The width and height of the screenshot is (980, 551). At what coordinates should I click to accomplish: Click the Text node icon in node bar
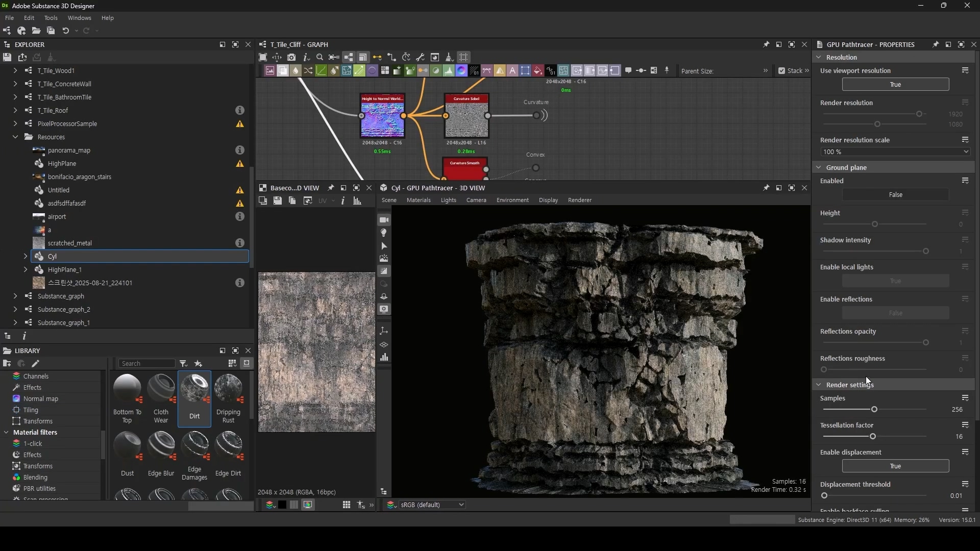(512, 71)
